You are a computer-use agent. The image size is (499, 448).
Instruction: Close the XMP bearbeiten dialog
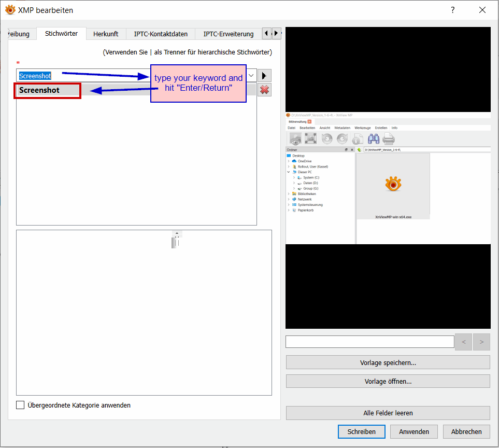(482, 10)
